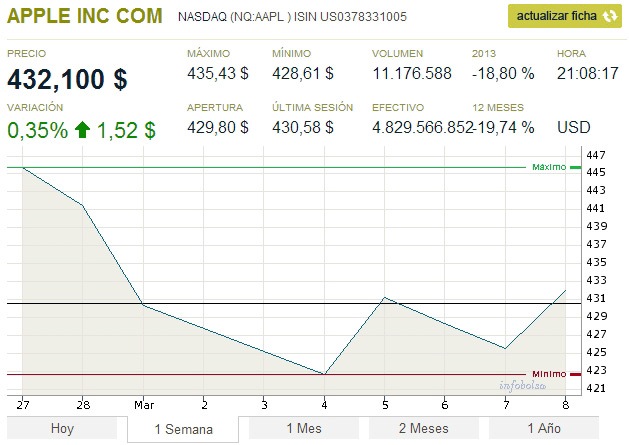The image size is (629, 445).
Task: Click the chart peak at day 5
Action: coord(384,297)
